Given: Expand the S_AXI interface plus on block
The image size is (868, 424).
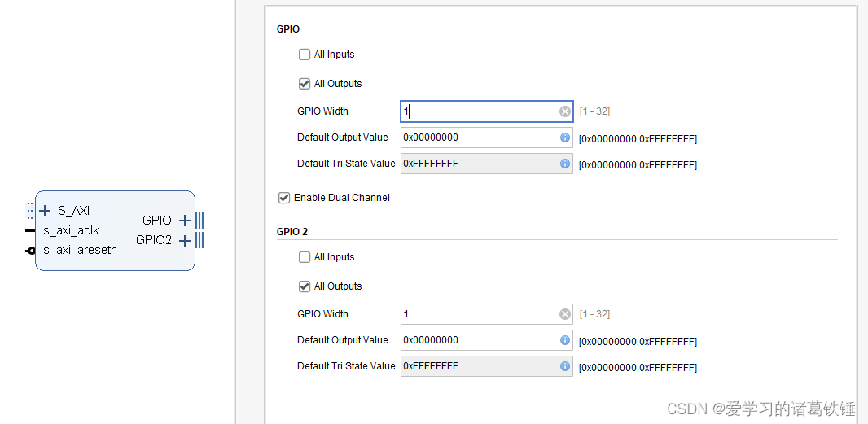Looking at the screenshot, I should 46,210.
